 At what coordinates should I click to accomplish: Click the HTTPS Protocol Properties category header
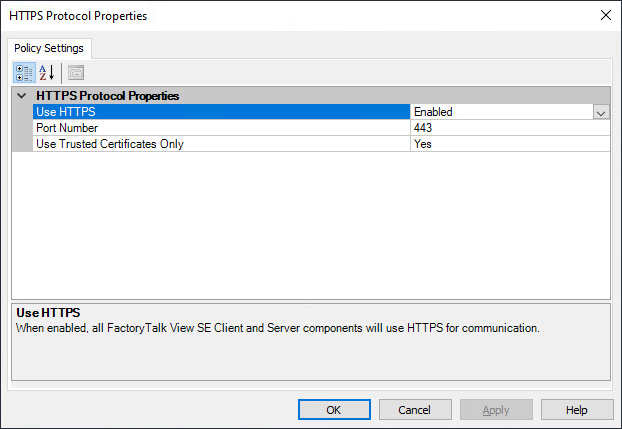[108, 96]
